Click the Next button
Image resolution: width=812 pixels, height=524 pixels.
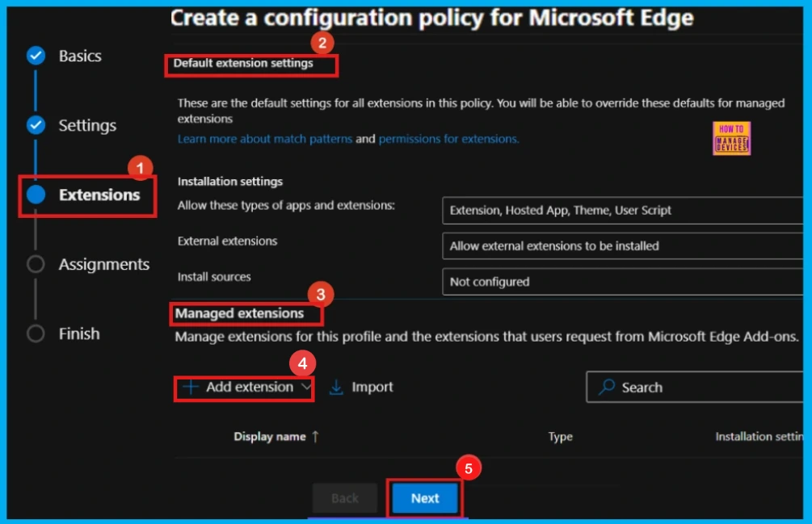(425, 498)
